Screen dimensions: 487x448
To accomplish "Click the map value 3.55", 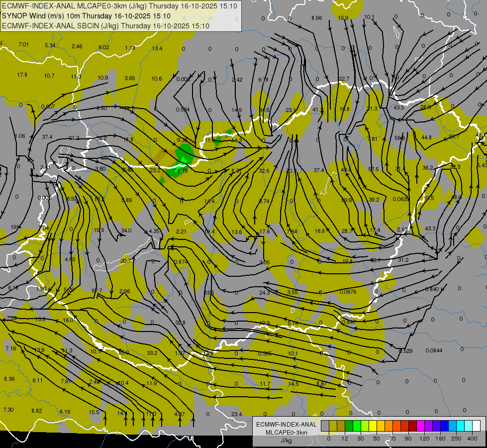I will (292, 292).
